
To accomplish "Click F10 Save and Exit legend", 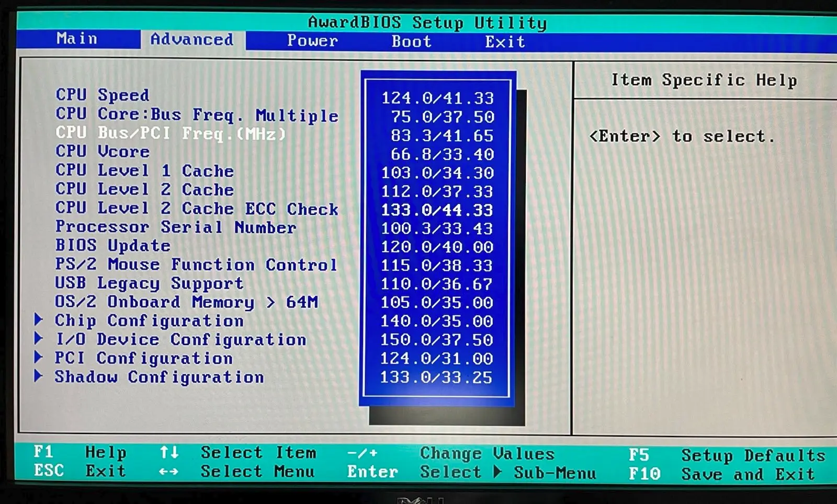I will point(722,474).
